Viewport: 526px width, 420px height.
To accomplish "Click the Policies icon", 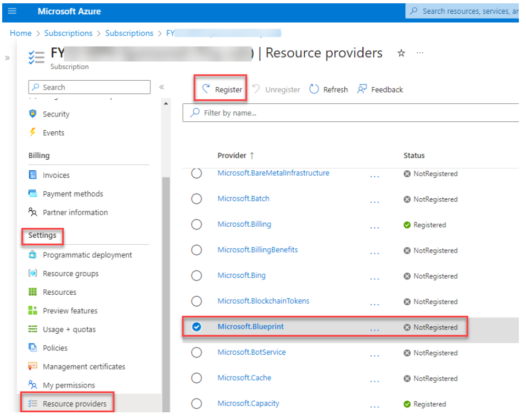I will 32,348.
